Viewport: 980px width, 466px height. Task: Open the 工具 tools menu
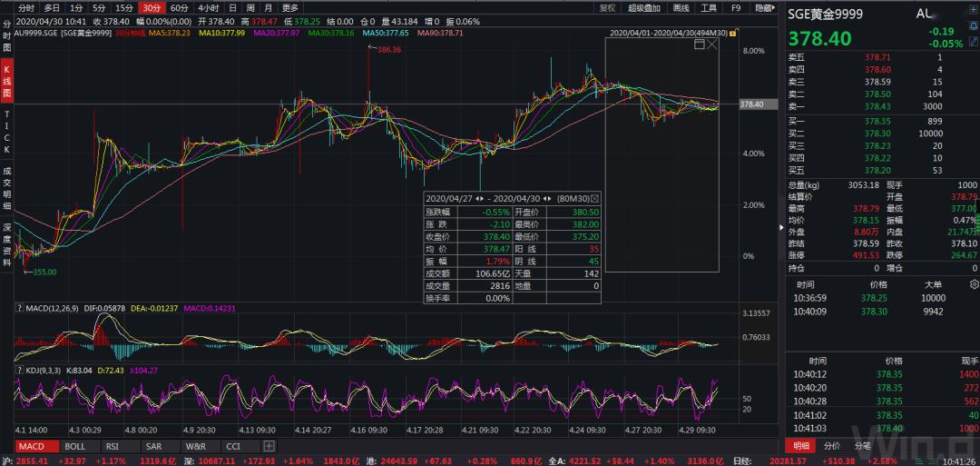(709, 8)
